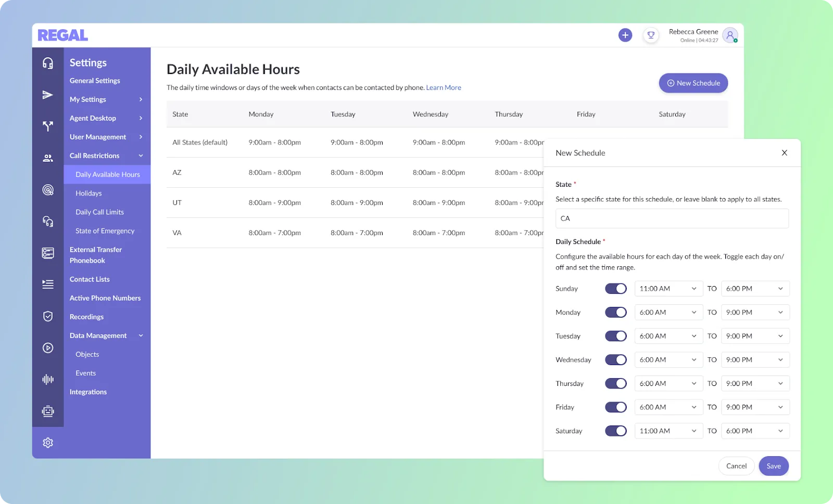This screenshot has height=504, width=833.
Task: Select Holidays in the settings menu
Action: (x=89, y=193)
